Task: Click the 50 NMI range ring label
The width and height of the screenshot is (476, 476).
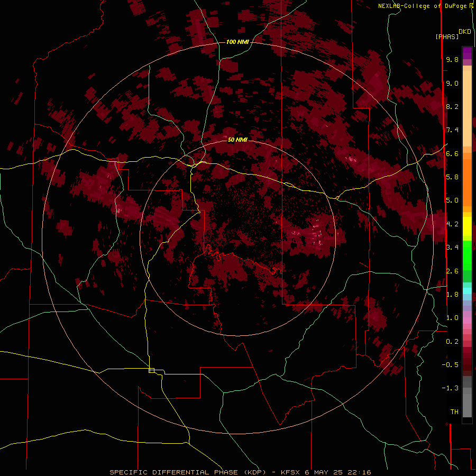Action: pyautogui.click(x=237, y=140)
